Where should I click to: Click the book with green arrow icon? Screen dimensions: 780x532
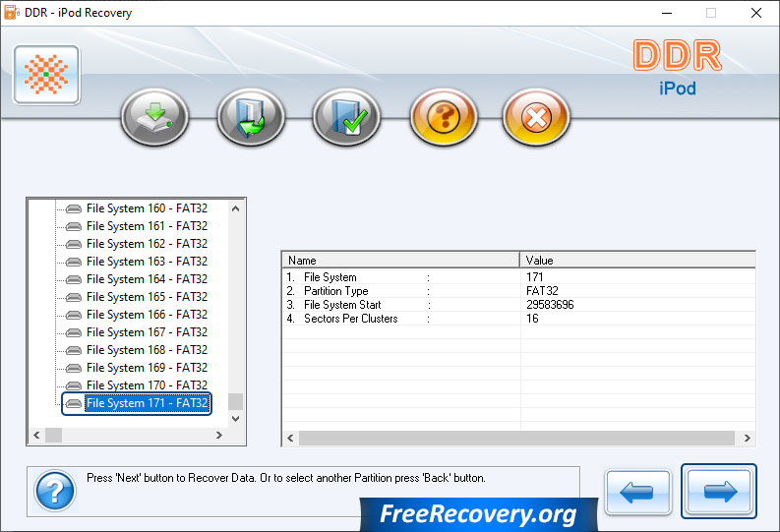251,117
